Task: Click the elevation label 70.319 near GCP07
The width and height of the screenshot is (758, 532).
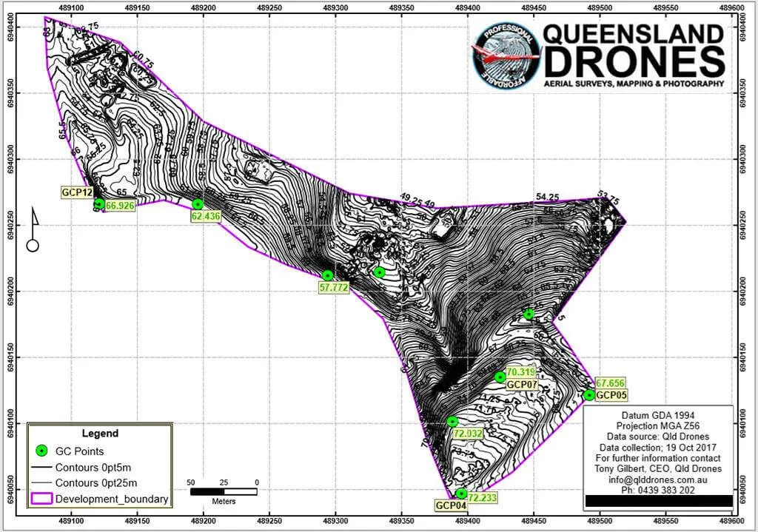Action: pyautogui.click(x=521, y=374)
